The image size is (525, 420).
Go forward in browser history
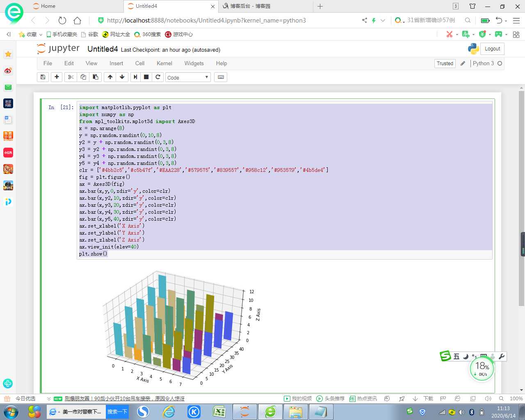(47, 21)
